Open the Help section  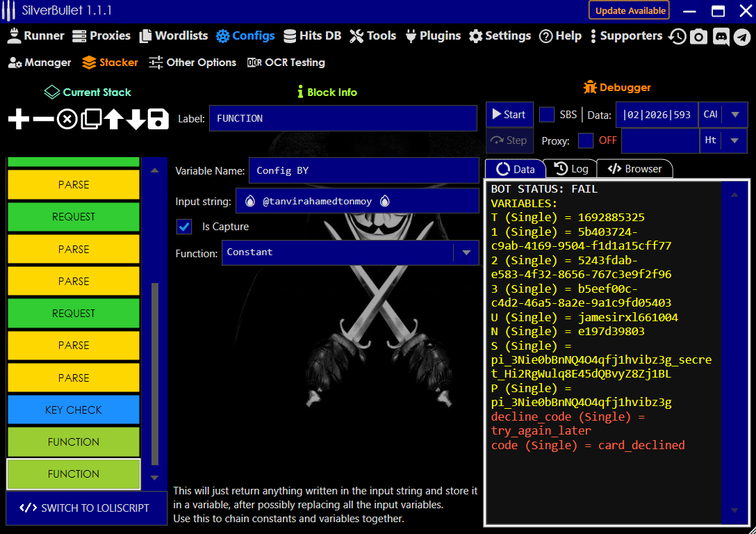pos(560,35)
